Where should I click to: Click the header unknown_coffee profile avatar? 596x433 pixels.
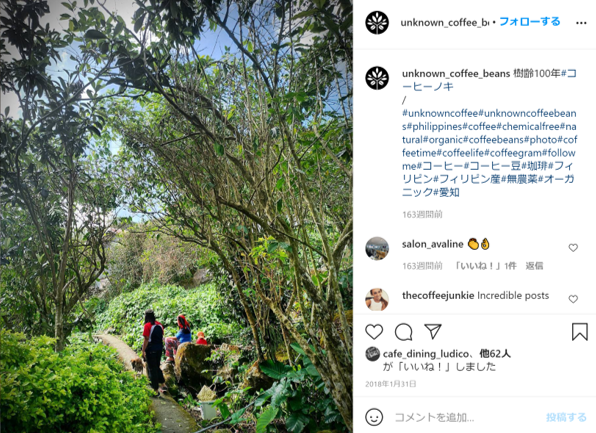pyautogui.click(x=377, y=23)
